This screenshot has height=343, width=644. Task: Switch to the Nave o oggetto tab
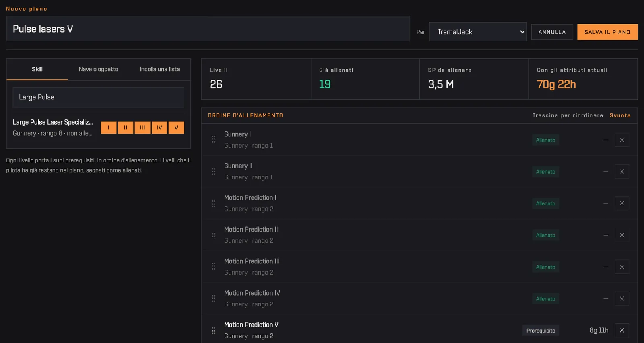(x=99, y=69)
